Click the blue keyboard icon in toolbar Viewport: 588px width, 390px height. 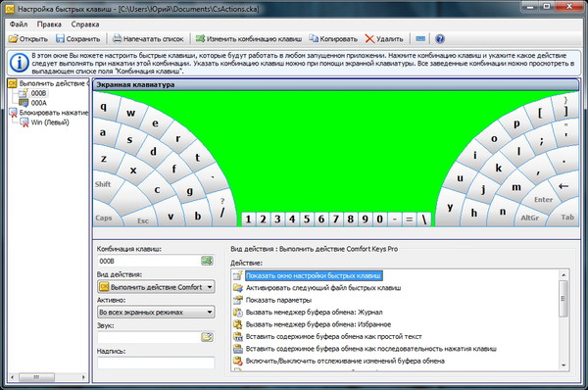point(420,38)
